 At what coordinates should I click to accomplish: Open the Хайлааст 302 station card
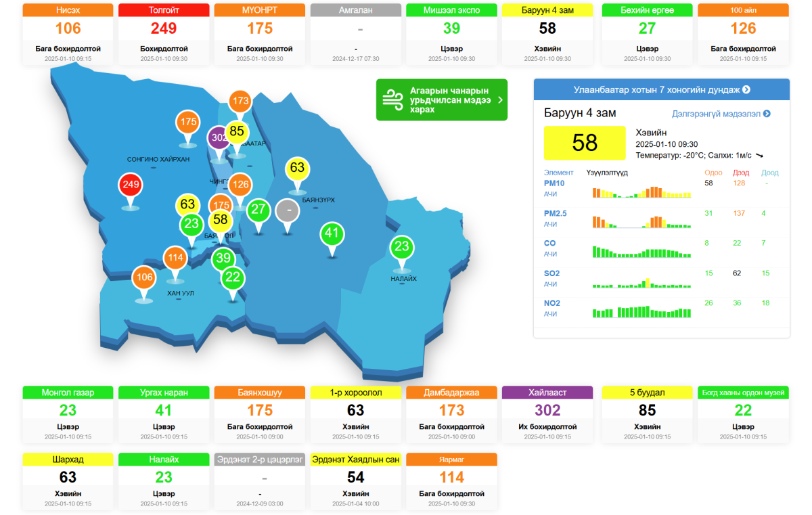(x=548, y=415)
